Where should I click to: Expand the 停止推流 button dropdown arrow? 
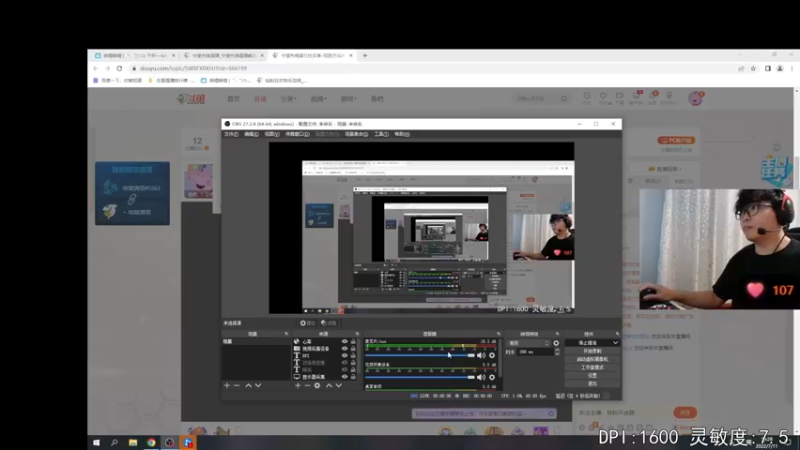coord(615,343)
